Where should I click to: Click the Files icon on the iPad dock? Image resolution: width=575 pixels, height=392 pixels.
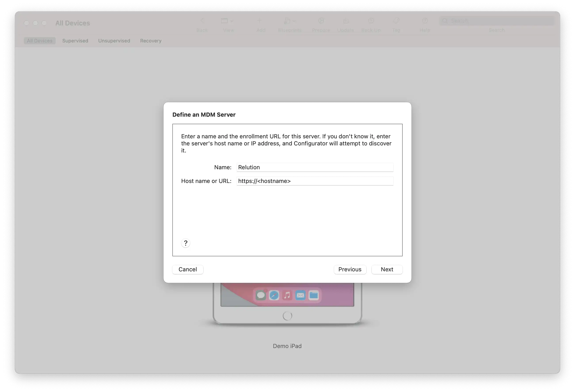[x=314, y=295]
